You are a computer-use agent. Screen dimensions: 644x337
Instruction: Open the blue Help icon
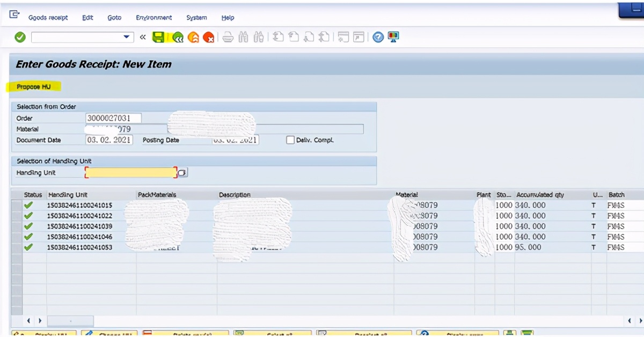378,37
